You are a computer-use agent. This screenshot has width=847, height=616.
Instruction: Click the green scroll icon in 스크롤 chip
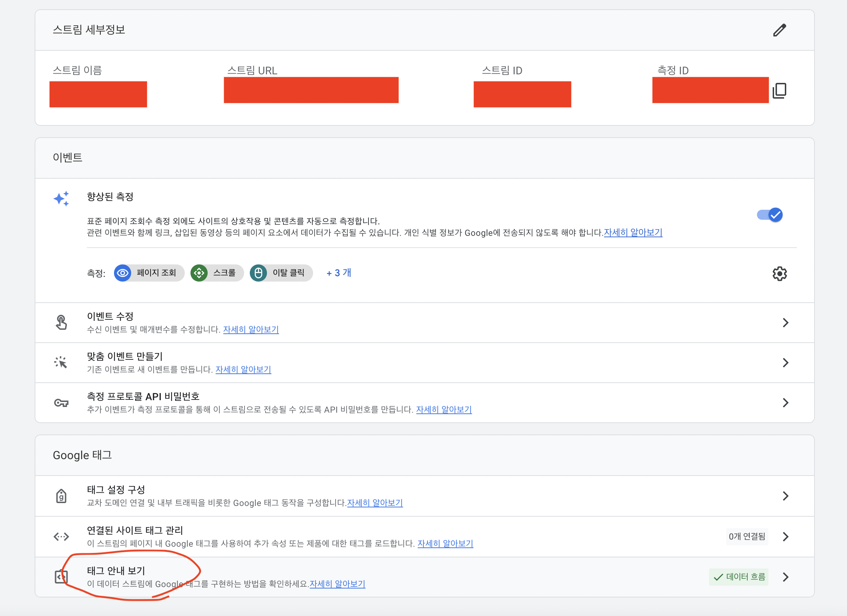199,273
